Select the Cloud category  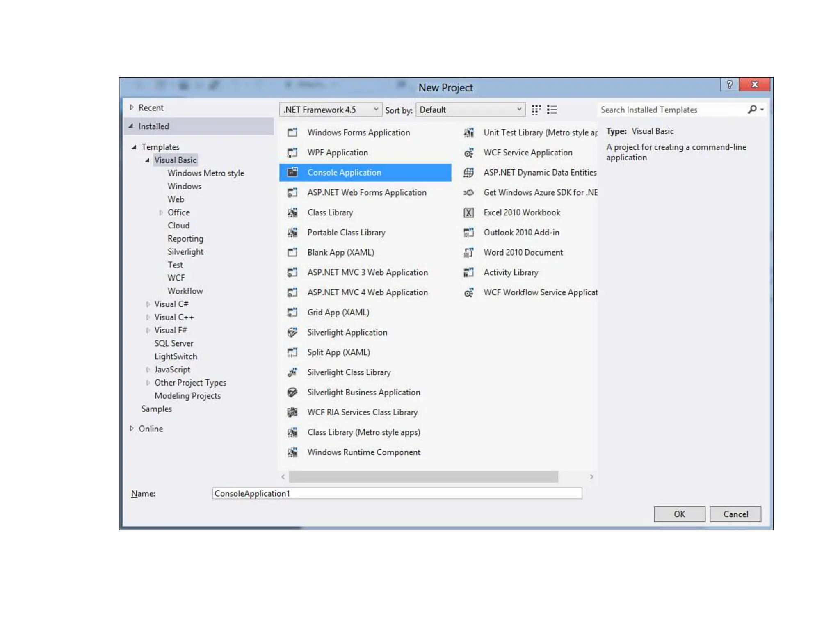click(x=178, y=226)
